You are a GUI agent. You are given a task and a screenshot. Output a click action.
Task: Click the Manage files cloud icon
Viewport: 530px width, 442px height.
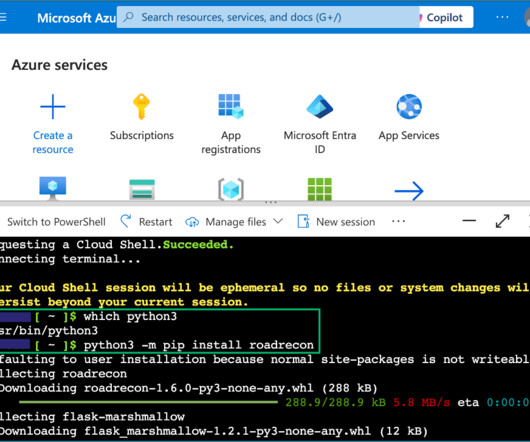tap(192, 222)
